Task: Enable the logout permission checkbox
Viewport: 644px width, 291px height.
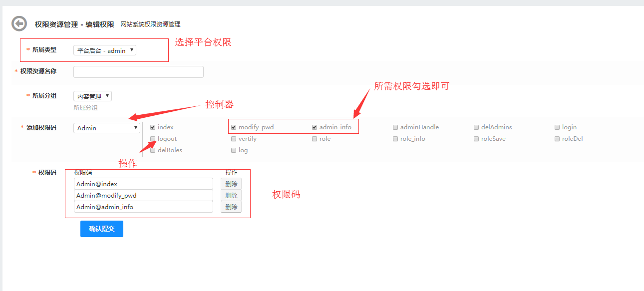Action: tap(153, 139)
